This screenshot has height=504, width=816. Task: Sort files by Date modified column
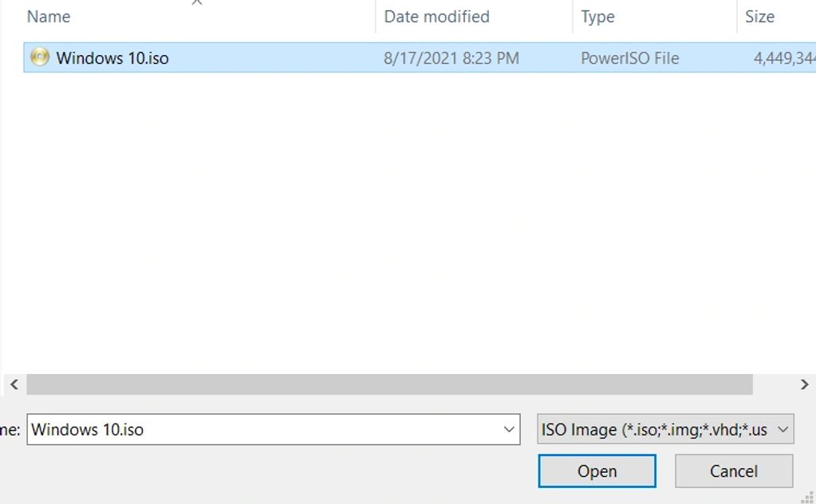436,17
